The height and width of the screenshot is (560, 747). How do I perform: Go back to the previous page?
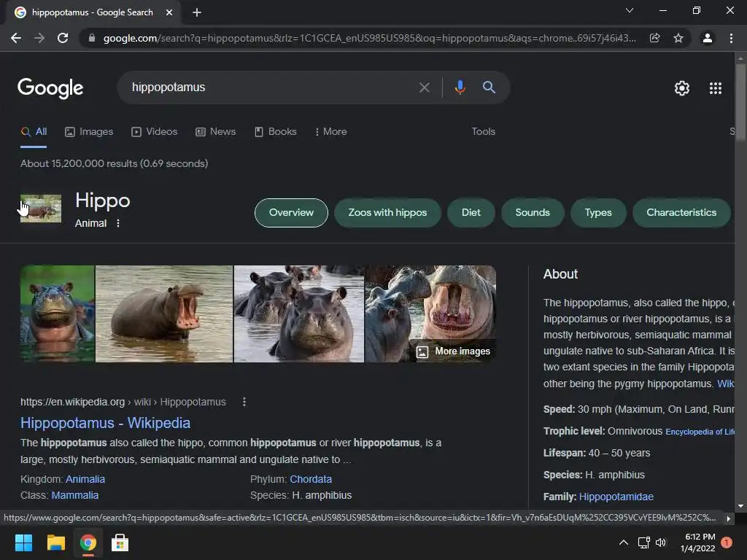coord(16,38)
